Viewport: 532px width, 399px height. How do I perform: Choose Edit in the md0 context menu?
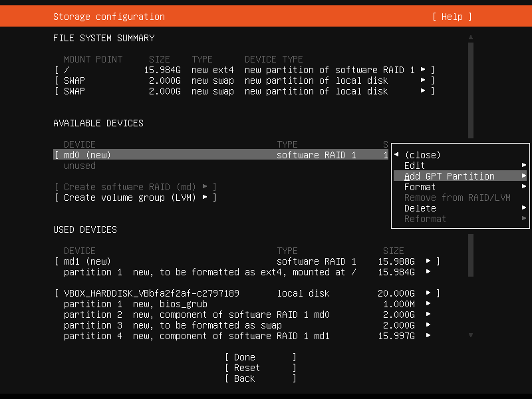(460, 166)
